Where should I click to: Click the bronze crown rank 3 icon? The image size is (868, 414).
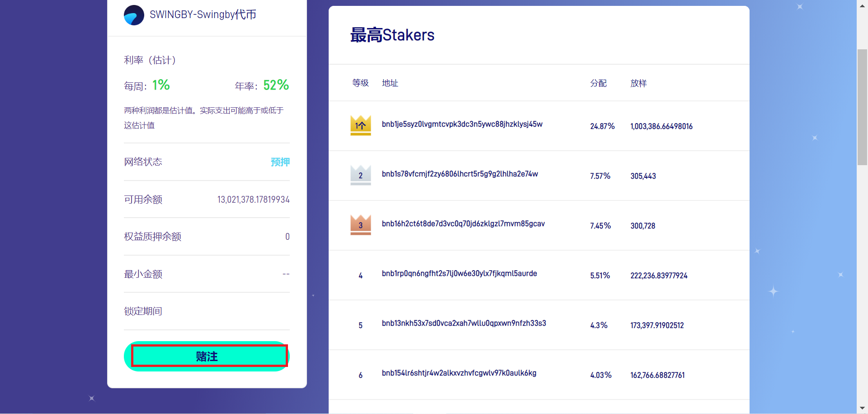tap(360, 225)
